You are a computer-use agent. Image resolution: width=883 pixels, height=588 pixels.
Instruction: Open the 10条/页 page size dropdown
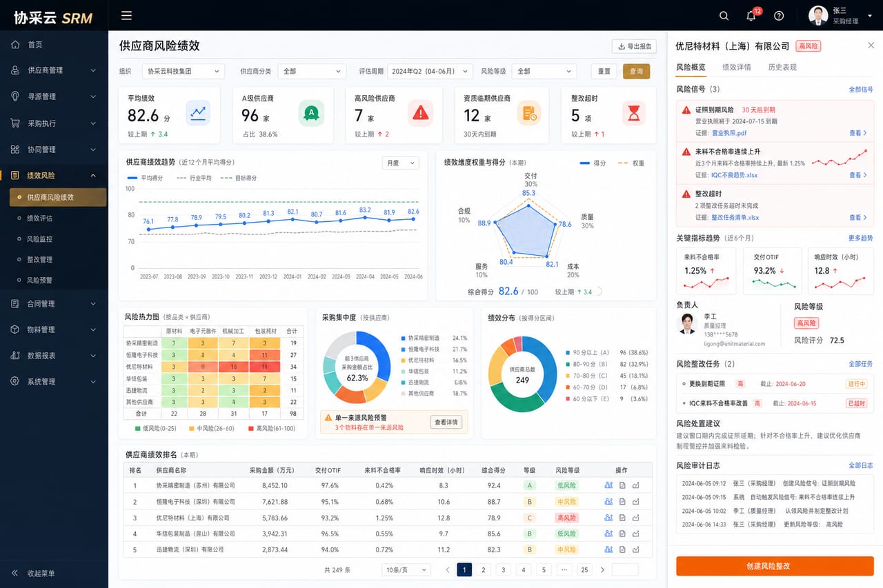pos(406,570)
